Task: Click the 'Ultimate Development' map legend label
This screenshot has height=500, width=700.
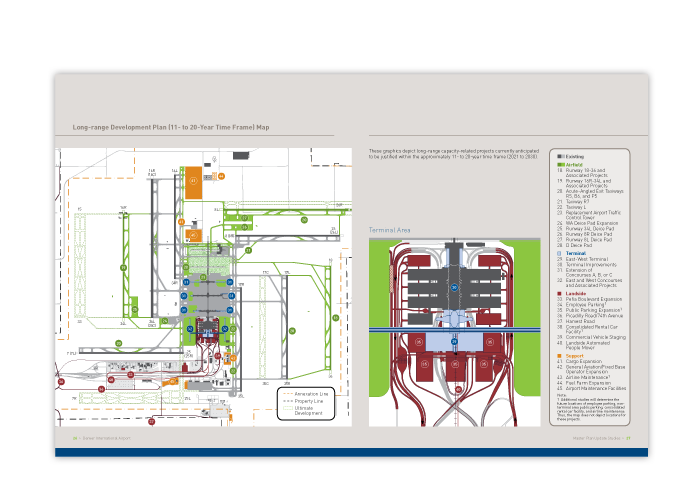Action: pyautogui.click(x=308, y=411)
